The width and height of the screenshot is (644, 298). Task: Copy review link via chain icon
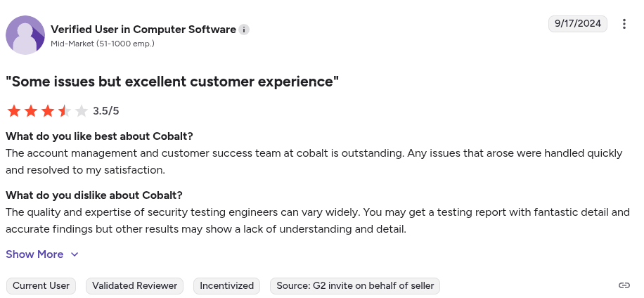(624, 285)
